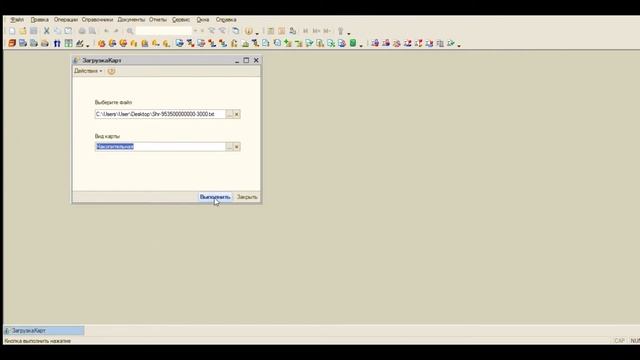640x360 pixels.
Task: Open the Справка menu
Action: click(226, 20)
